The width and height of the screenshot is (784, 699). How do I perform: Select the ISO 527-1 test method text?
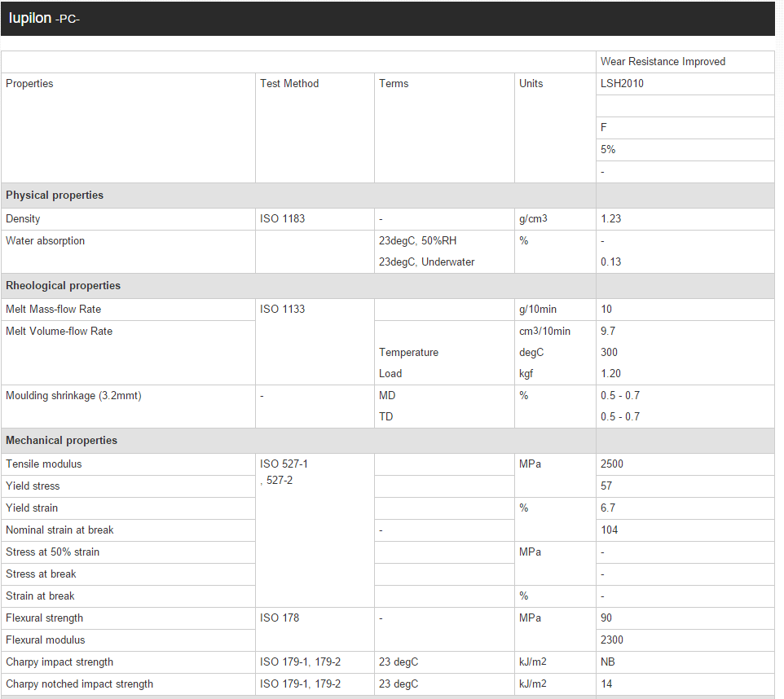pyautogui.click(x=284, y=464)
